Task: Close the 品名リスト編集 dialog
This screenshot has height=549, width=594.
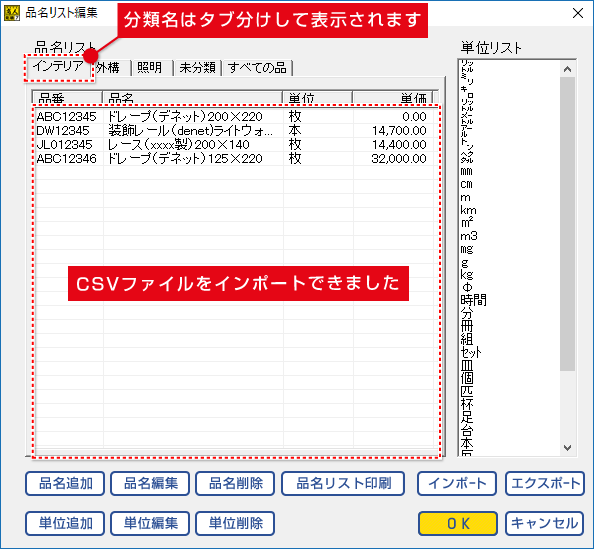Action: tap(578, 13)
